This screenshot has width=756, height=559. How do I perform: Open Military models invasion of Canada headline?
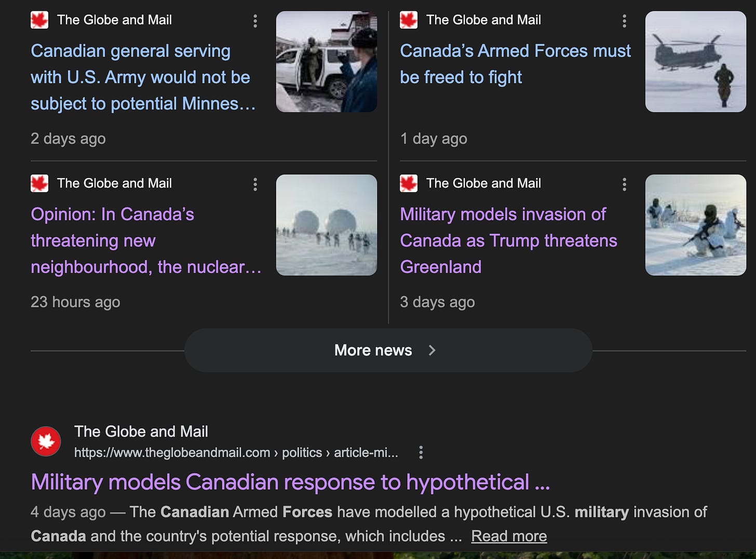point(508,241)
